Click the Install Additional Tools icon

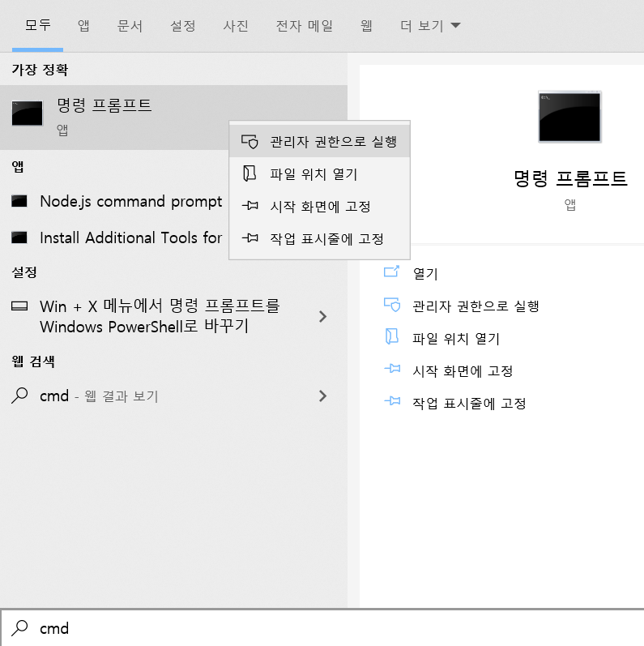pos(19,237)
